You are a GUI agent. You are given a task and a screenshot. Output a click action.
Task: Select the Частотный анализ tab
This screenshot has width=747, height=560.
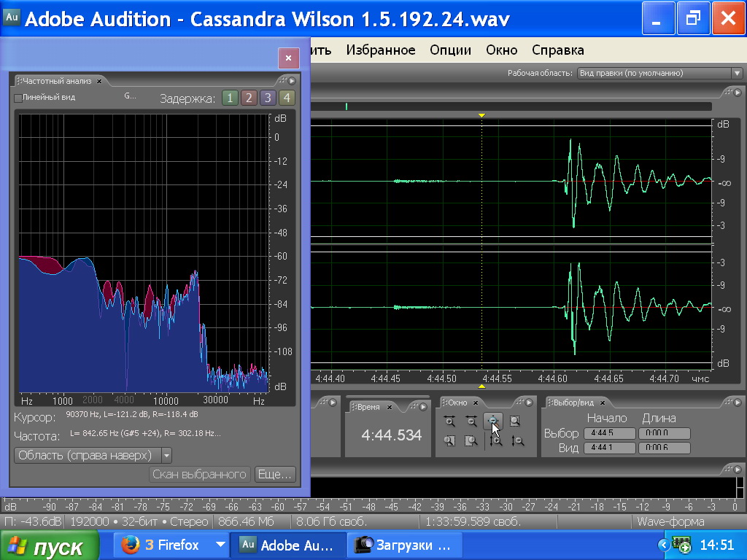pyautogui.click(x=57, y=82)
